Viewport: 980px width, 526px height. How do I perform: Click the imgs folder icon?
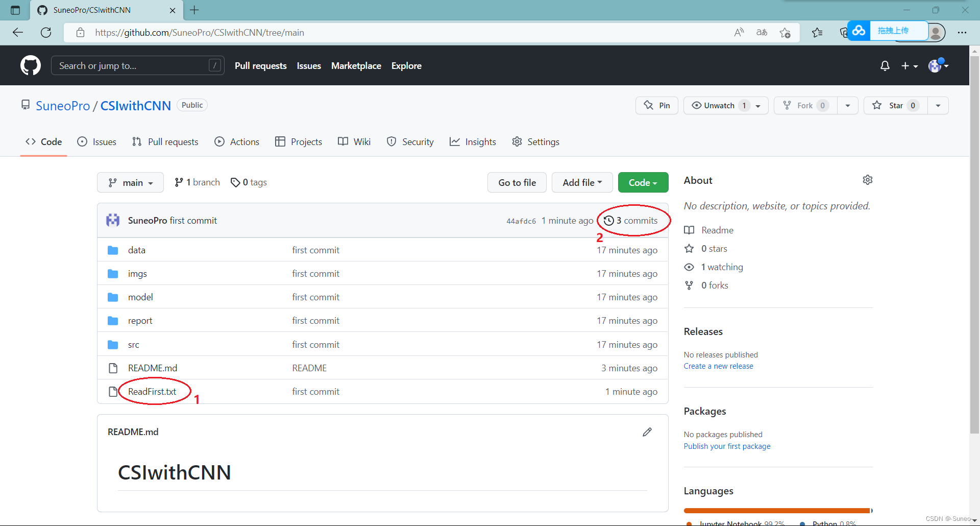point(113,274)
